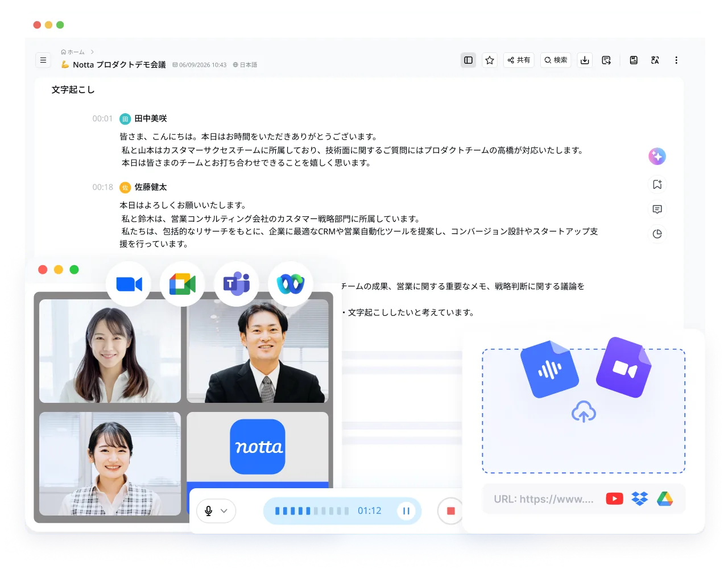Open the translate icon
The height and width of the screenshot is (569, 728).
tap(655, 60)
